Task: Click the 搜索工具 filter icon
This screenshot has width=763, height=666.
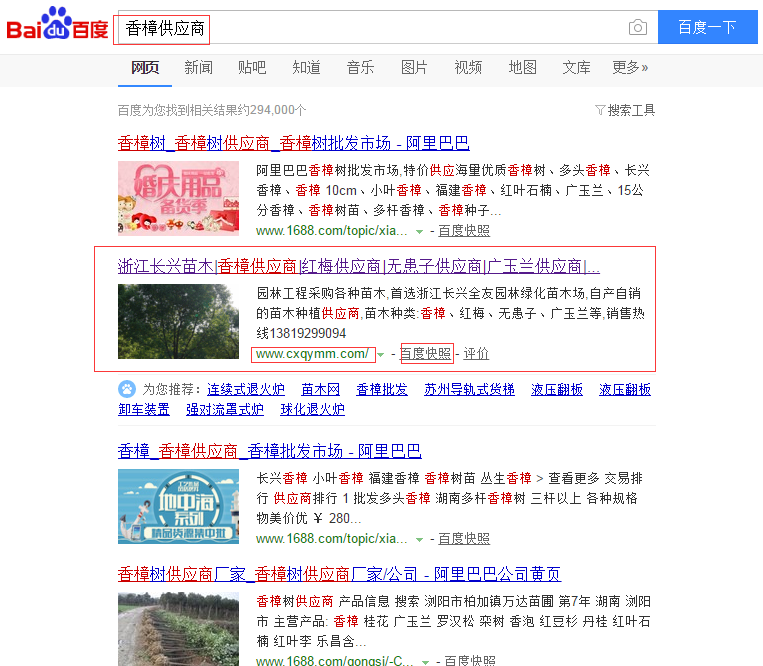Action: [x=600, y=110]
